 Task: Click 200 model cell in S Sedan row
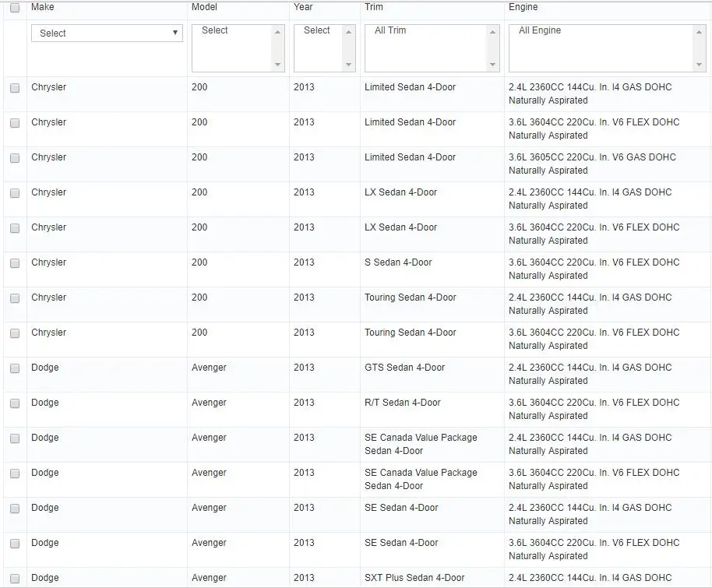pyautogui.click(x=199, y=262)
